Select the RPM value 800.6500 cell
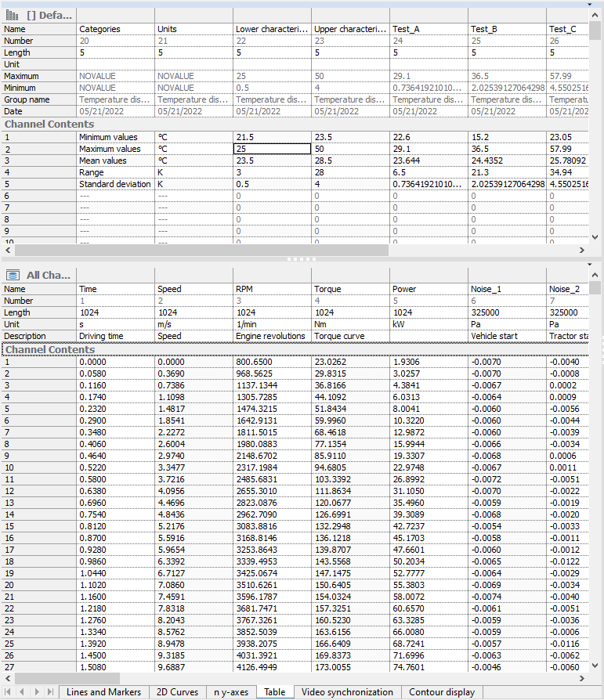Viewport: 604px width, 700px height. [272, 362]
